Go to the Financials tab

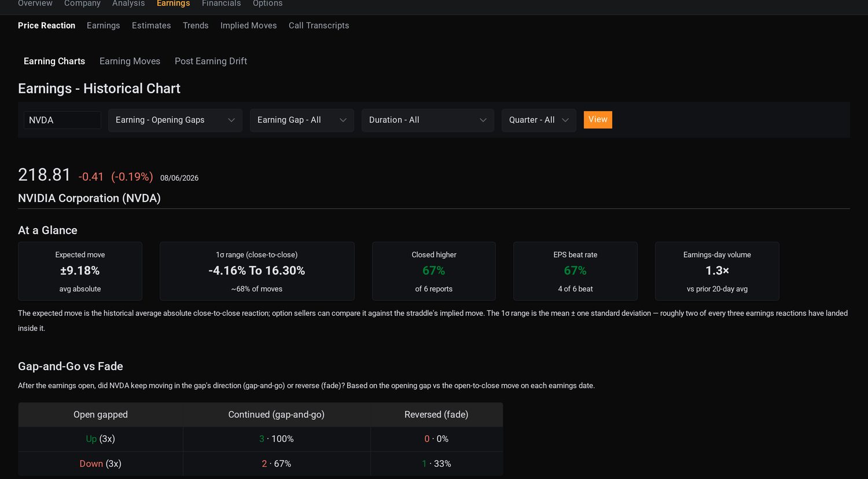(221, 3)
